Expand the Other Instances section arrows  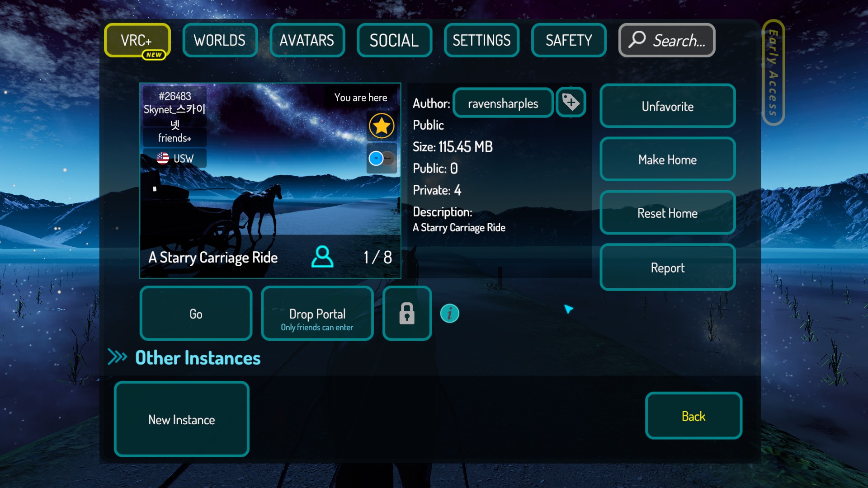point(118,357)
